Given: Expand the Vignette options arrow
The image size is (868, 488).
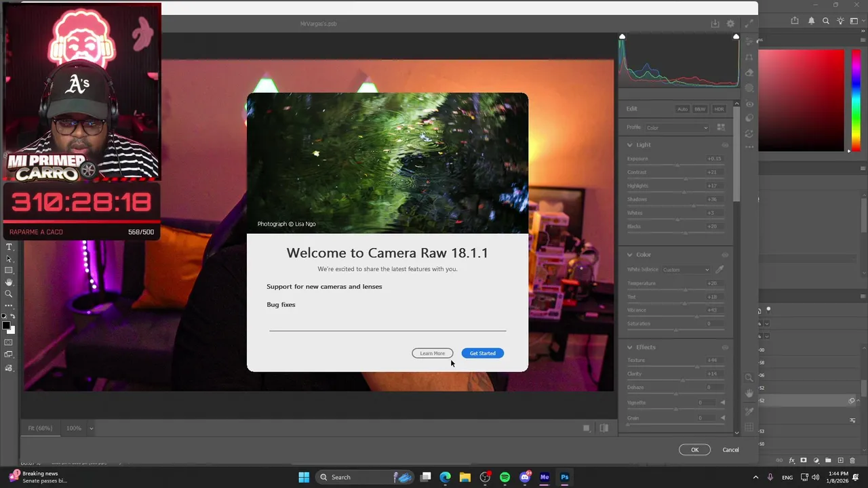Looking at the screenshot, I should click(x=722, y=403).
